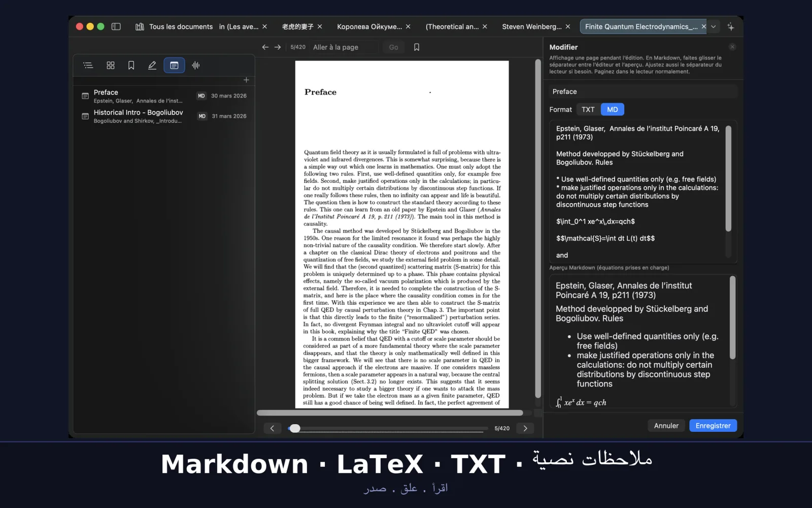812x508 pixels.
Task: Expand the tabs overflow chevron
Action: (714, 26)
